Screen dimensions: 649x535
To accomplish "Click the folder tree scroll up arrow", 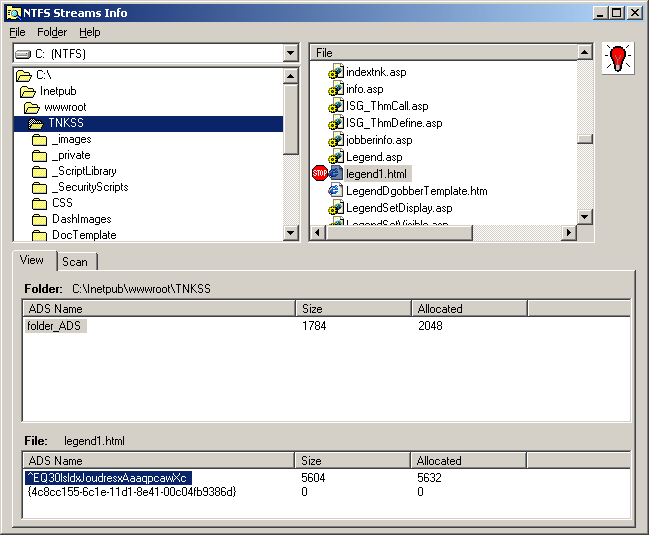I will (x=291, y=76).
